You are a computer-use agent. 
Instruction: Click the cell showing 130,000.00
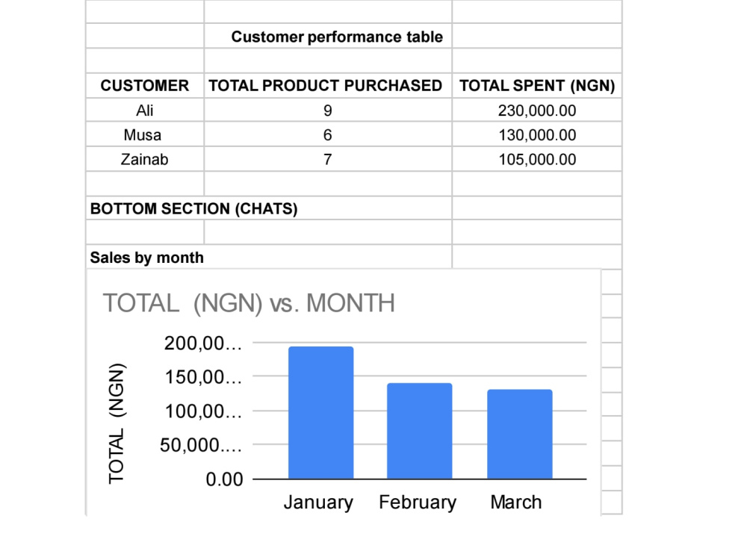coord(537,134)
